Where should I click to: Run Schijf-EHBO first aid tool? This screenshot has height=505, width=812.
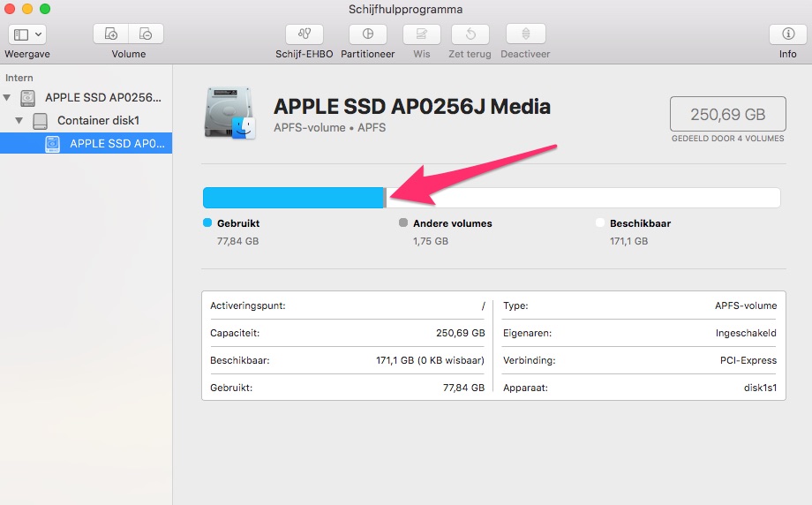coord(304,34)
